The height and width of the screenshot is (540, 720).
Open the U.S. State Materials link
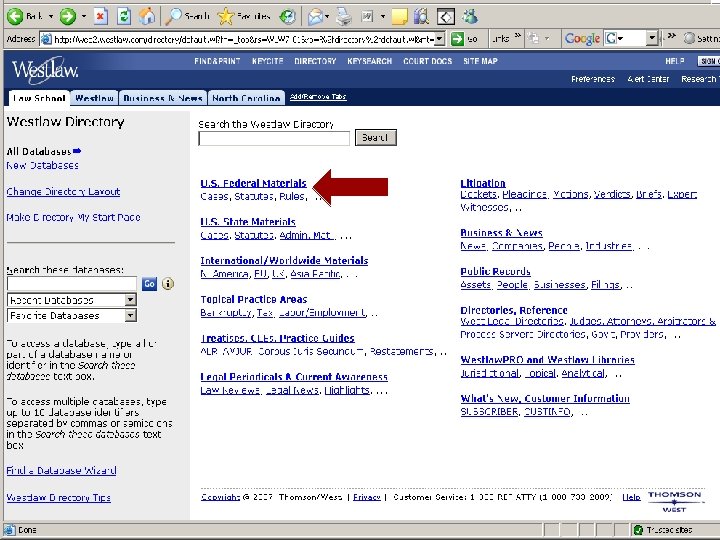click(248, 222)
